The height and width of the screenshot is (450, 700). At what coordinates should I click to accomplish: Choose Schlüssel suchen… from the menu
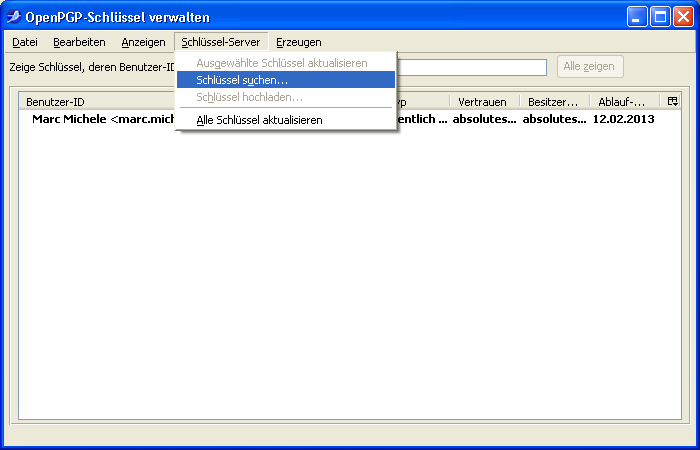coord(286,80)
